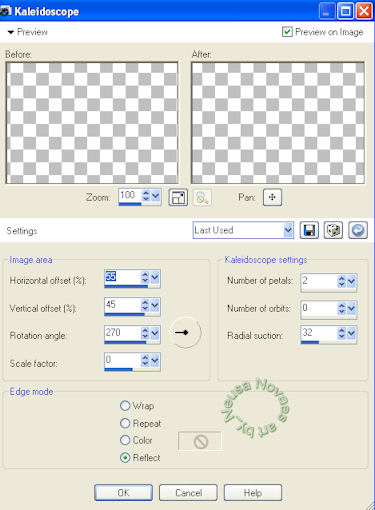This screenshot has height=510, width=375.
Task: Click the Cancel button
Action: [188, 493]
